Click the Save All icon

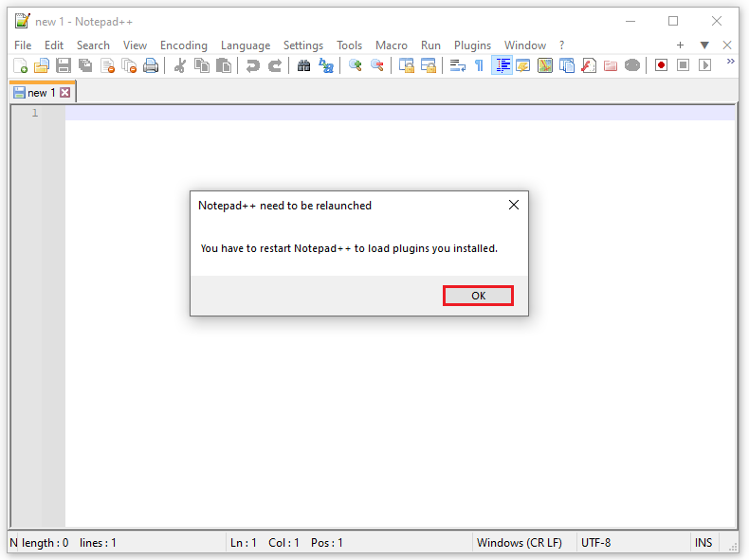click(85, 65)
